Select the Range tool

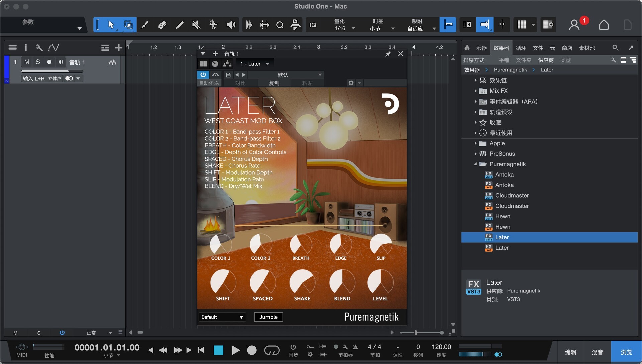point(128,25)
